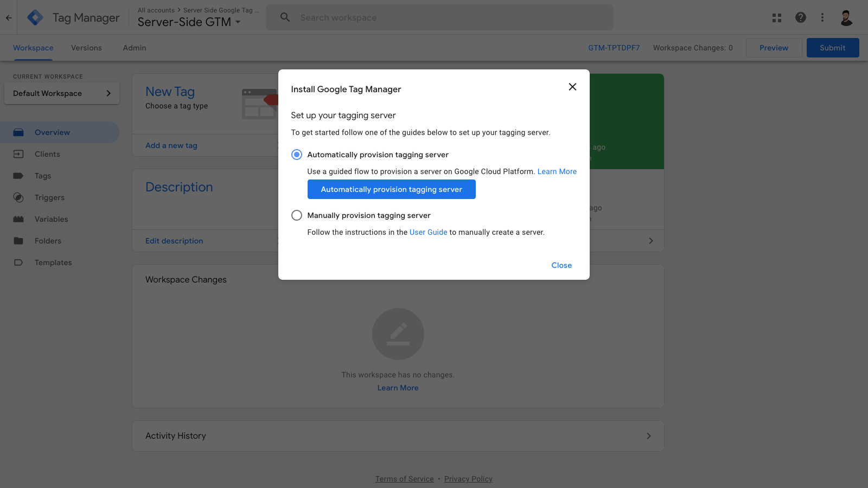
Task: Open Tags in the sidebar
Action: [x=60, y=176]
